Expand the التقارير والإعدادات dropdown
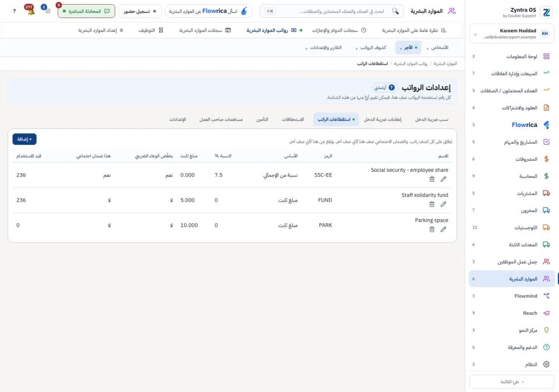 [x=323, y=47]
